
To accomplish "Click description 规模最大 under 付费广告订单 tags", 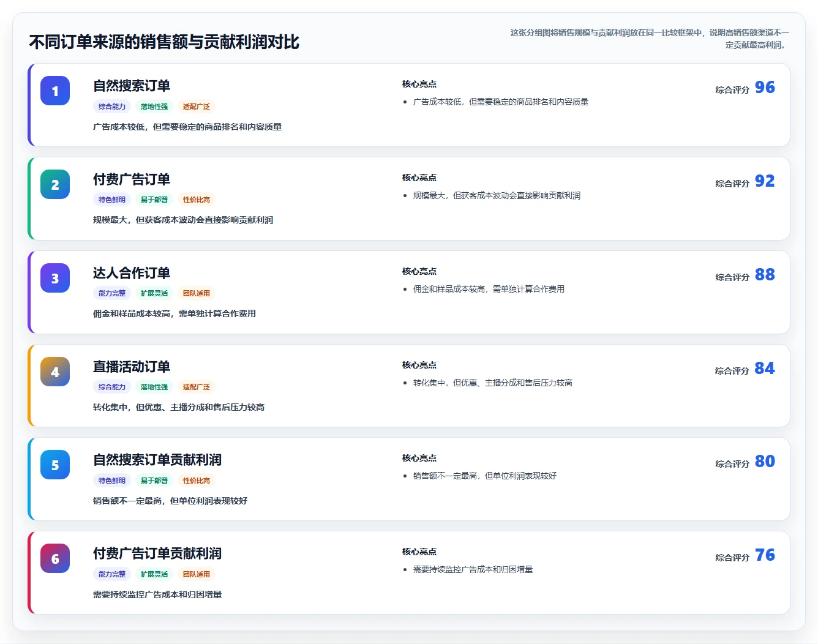I will [183, 220].
